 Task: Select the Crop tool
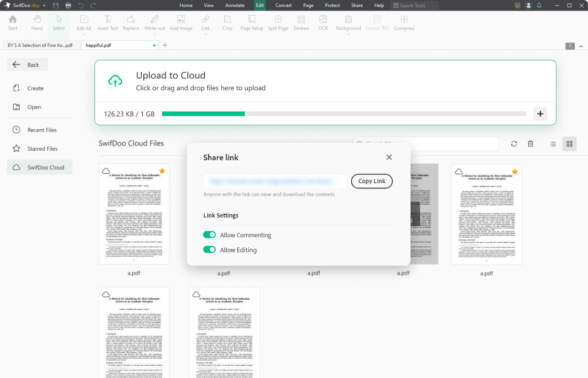coord(227,23)
